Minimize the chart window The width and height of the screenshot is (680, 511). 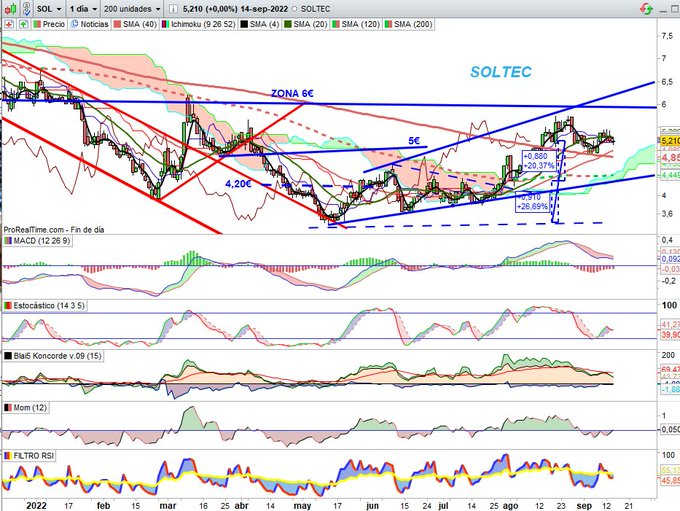[663, 9]
